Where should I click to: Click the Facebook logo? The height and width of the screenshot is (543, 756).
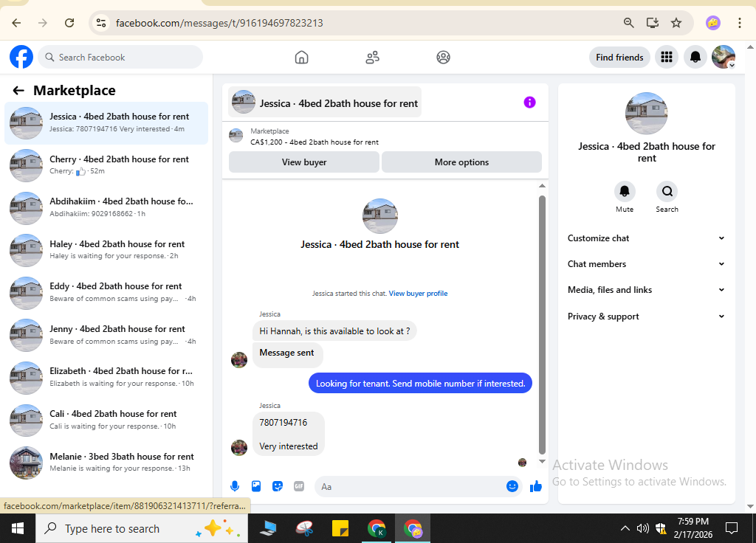click(x=21, y=57)
